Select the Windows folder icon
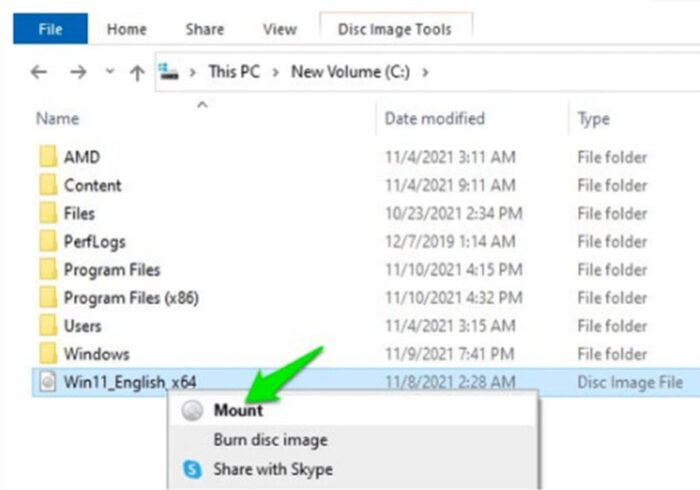This screenshot has height=490, width=700. [48, 353]
